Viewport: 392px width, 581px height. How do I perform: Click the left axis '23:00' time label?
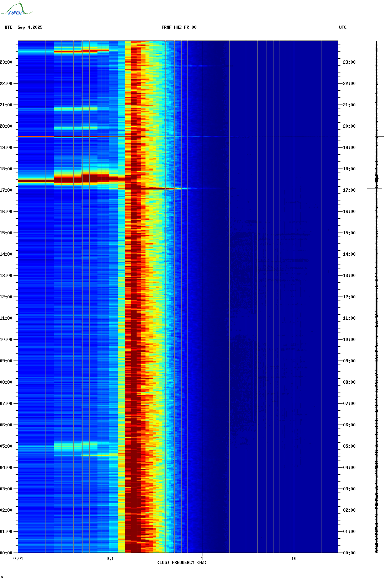[6, 62]
